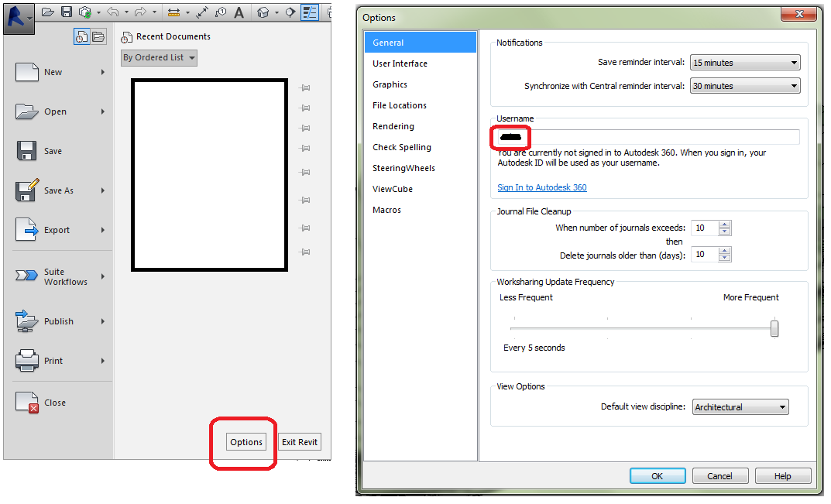Click the Redo arrow icon

[140, 12]
